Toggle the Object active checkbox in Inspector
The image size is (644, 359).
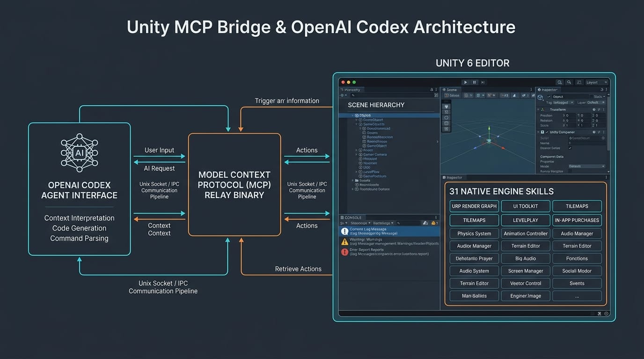pyautogui.click(x=549, y=97)
